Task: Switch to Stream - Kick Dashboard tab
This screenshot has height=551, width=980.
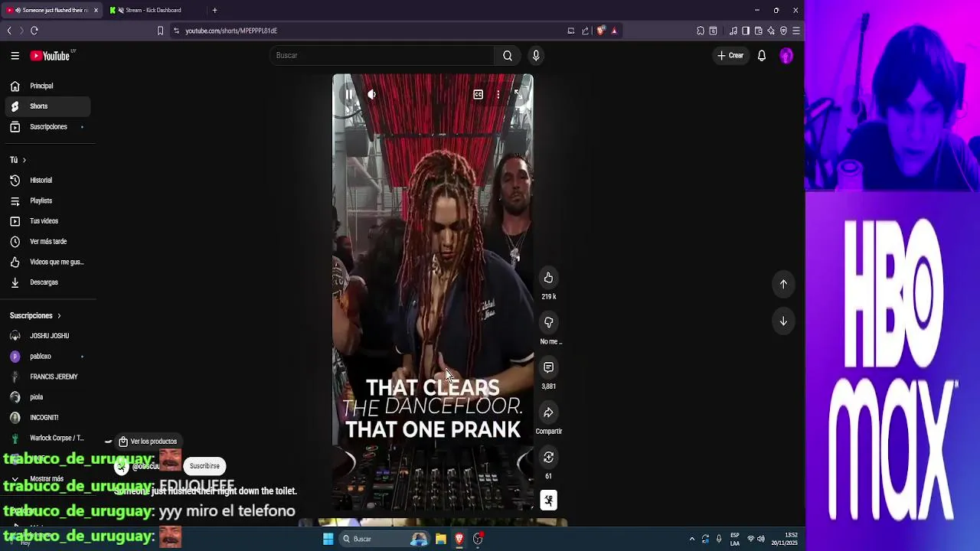Action: [x=153, y=10]
